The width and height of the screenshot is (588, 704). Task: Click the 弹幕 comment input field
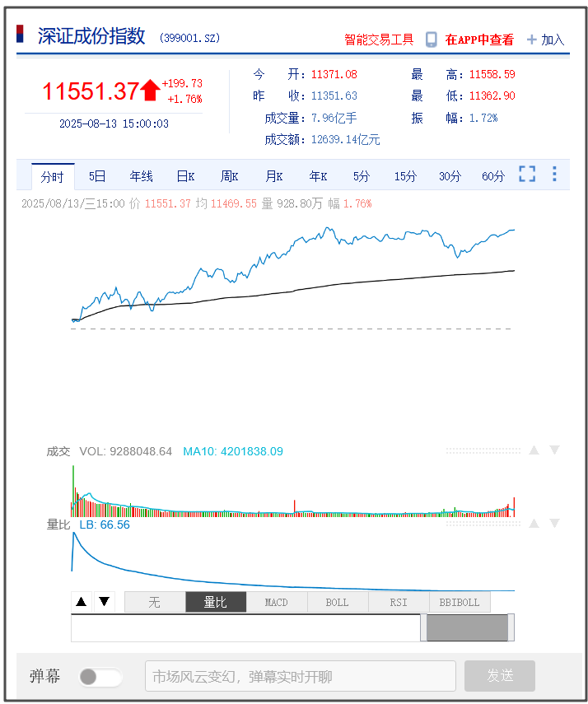(300, 677)
